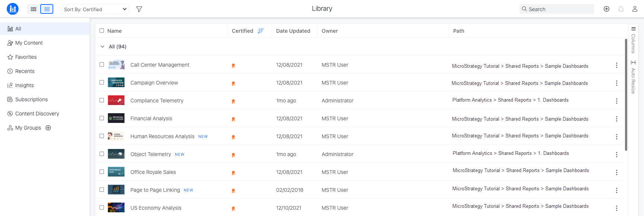The height and width of the screenshot is (216, 644).
Task: Click the create new plus icon
Action: (606, 9)
